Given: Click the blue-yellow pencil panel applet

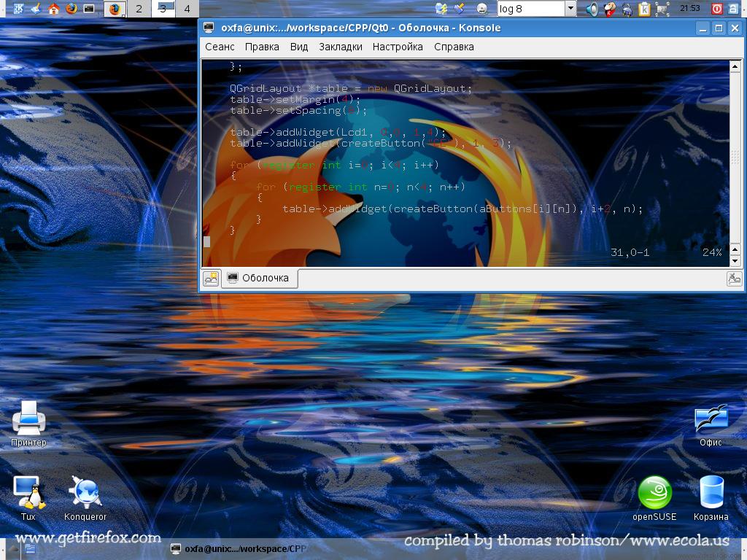Looking at the screenshot, I should [x=460, y=9].
